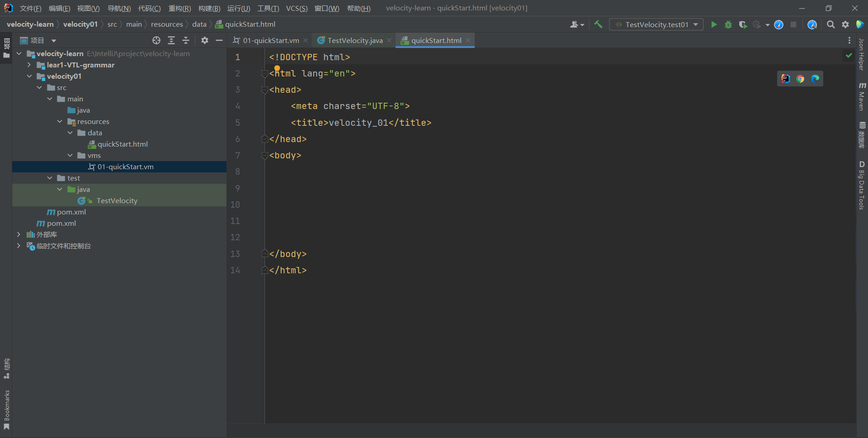Collapse the src folder

click(x=39, y=87)
